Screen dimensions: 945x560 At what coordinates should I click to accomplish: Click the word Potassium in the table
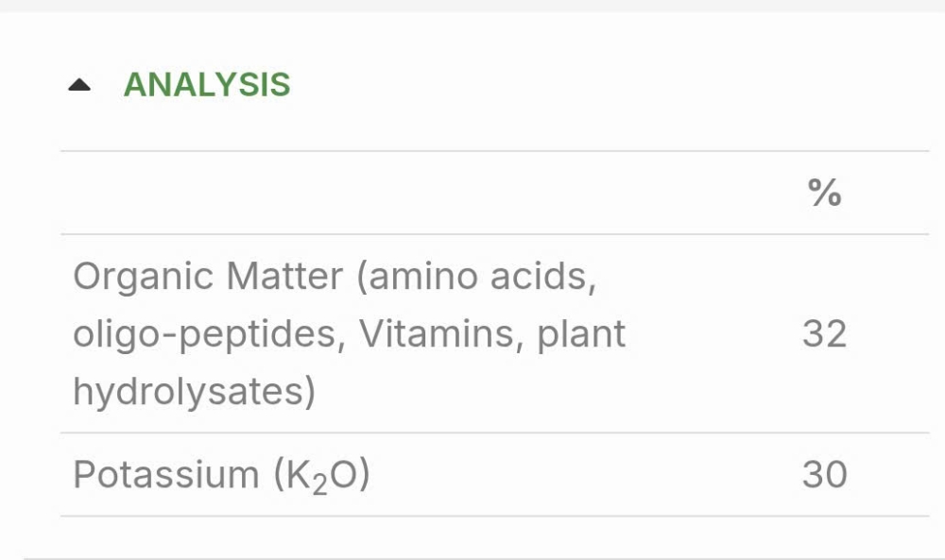pos(166,474)
